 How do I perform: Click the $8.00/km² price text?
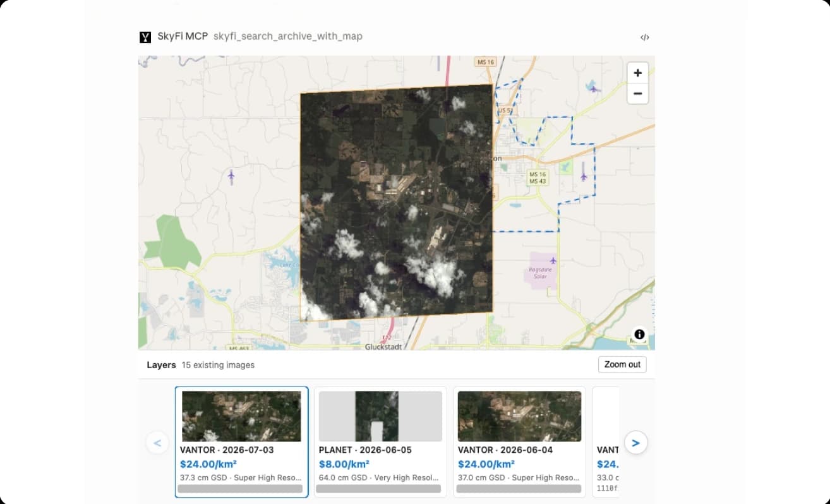click(344, 464)
